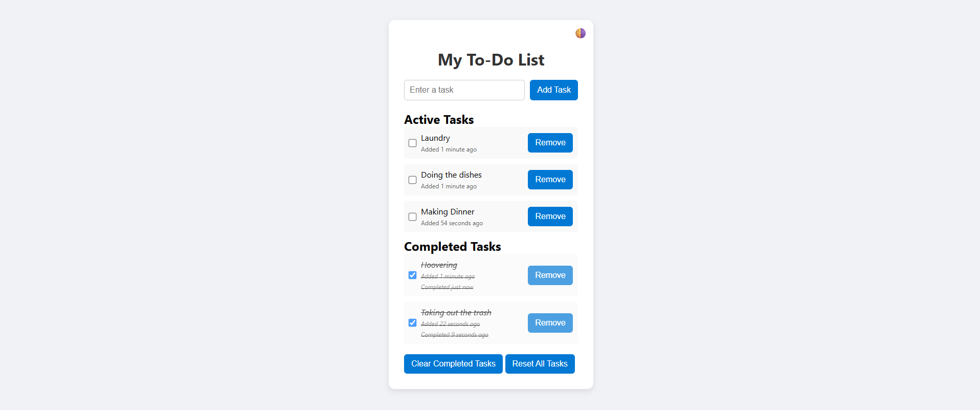Screen dimensions: 980x410
Task: Remove the completed Hoovering task
Action: (550, 275)
